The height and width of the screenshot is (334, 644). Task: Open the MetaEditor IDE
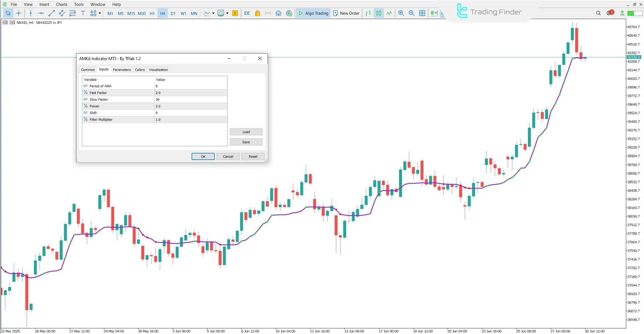(x=247, y=13)
